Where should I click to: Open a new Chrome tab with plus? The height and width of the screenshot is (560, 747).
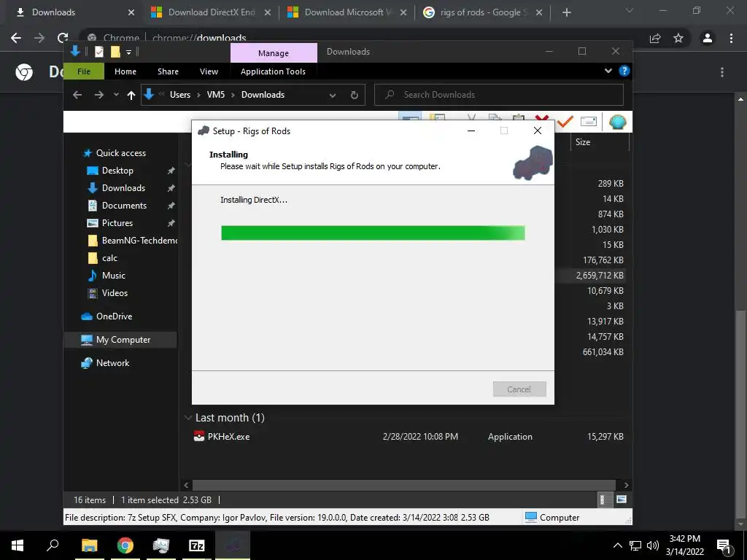point(566,12)
